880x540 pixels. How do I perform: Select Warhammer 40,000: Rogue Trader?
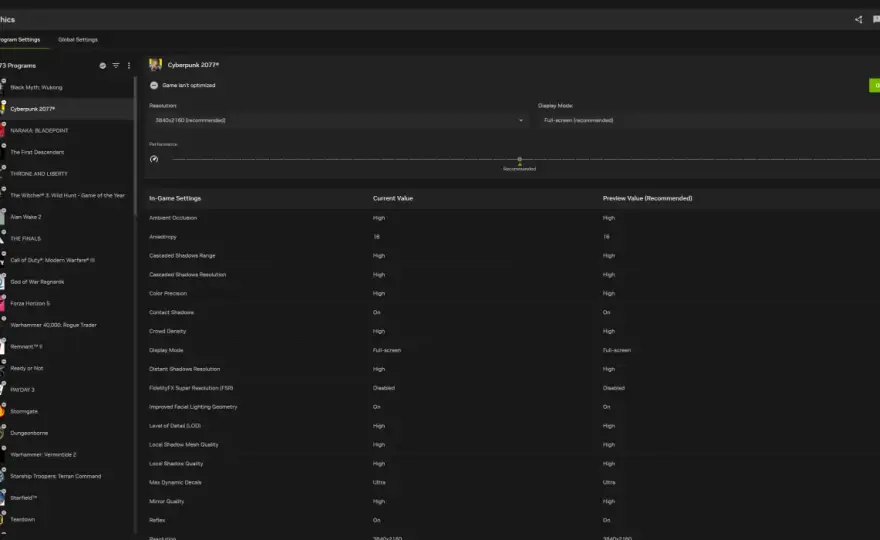click(67, 325)
